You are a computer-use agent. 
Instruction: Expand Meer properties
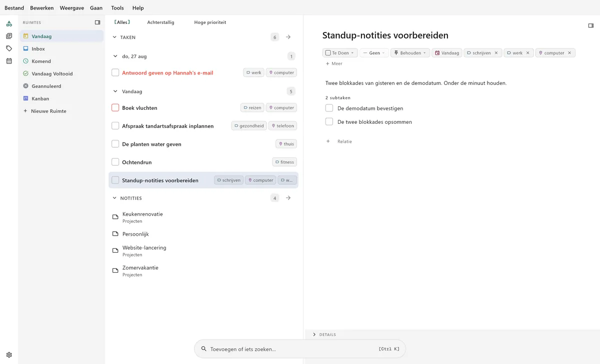(x=334, y=63)
